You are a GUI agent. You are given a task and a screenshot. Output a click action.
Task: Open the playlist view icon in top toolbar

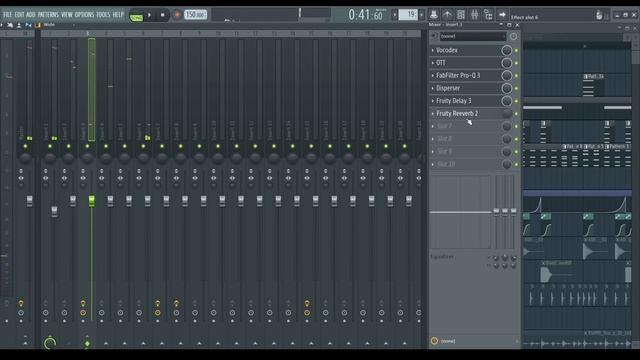tap(434, 15)
